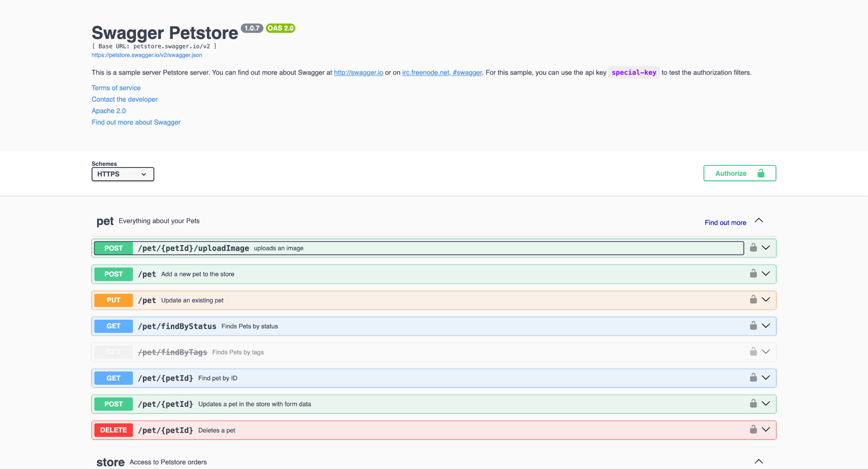Image resolution: width=868 pixels, height=469 pixels.
Task: Expand GET Find pet by ID chevron
Action: tap(766, 377)
